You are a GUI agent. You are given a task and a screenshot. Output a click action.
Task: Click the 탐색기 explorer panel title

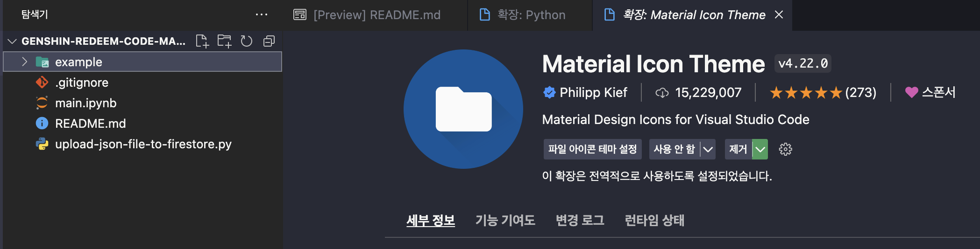(35, 14)
